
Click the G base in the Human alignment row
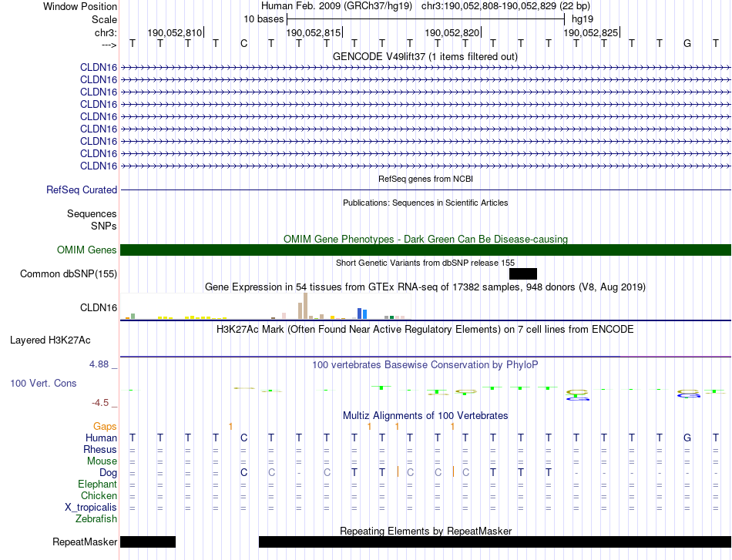point(687,438)
